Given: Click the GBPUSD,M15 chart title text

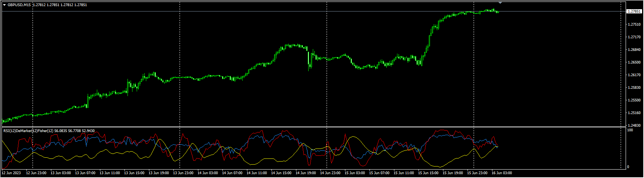Looking at the screenshot, I should (x=19, y=5).
